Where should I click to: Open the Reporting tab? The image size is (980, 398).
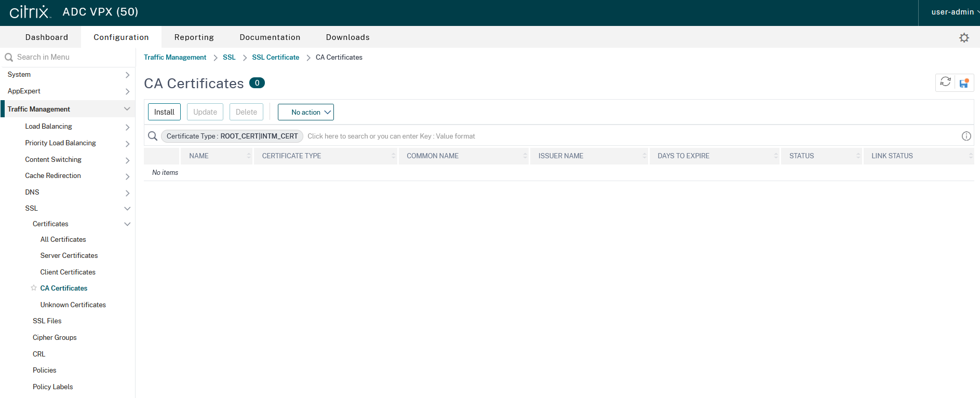coord(194,37)
